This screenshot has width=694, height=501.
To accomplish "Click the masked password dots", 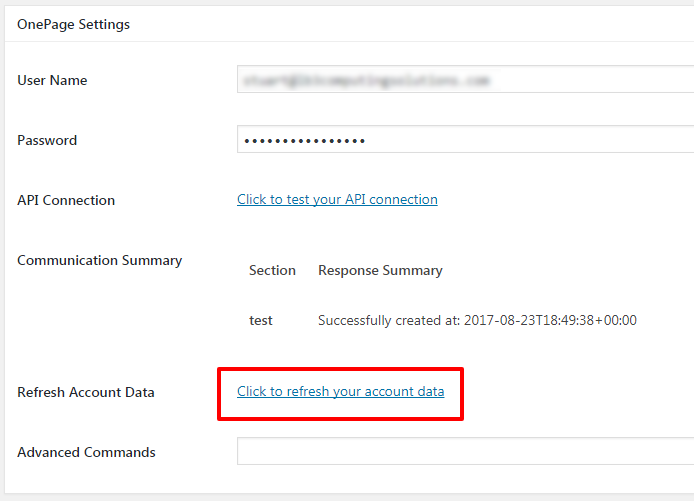I will pos(302,141).
